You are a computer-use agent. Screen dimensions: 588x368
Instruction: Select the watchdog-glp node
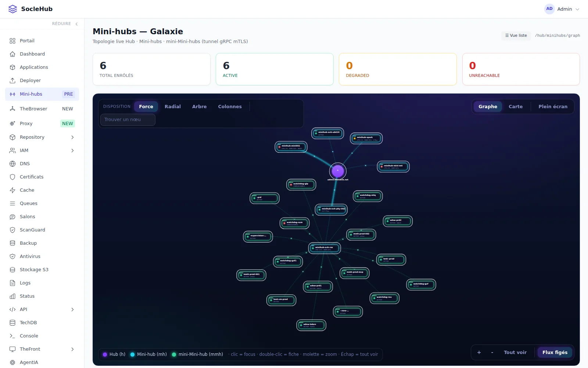coord(301,185)
